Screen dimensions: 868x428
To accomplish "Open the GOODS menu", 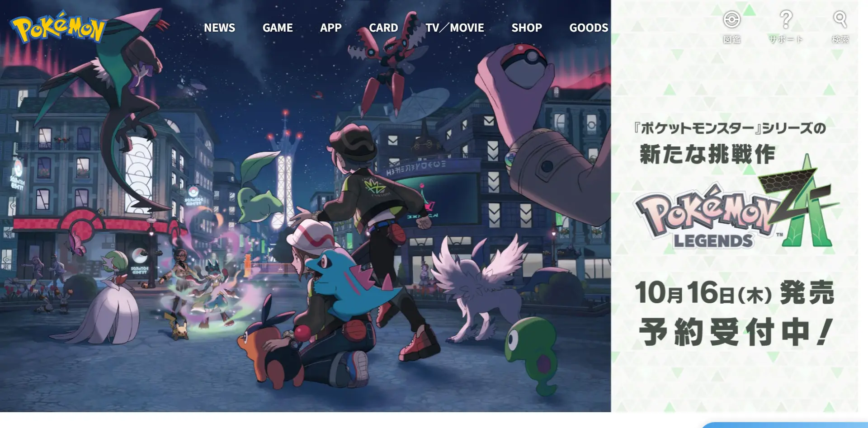I will point(589,28).
